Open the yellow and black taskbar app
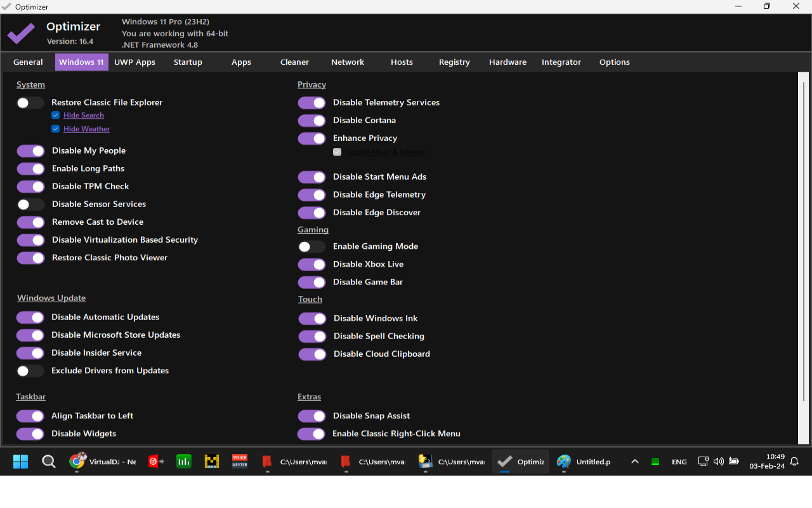812x508 pixels. pyautogui.click(x=212, y=462)
